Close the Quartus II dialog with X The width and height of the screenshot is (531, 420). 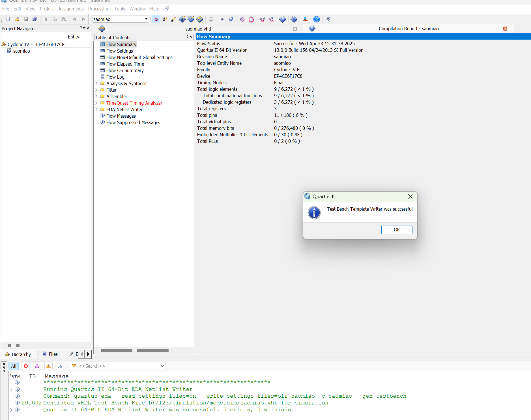[x=410, y=197]
